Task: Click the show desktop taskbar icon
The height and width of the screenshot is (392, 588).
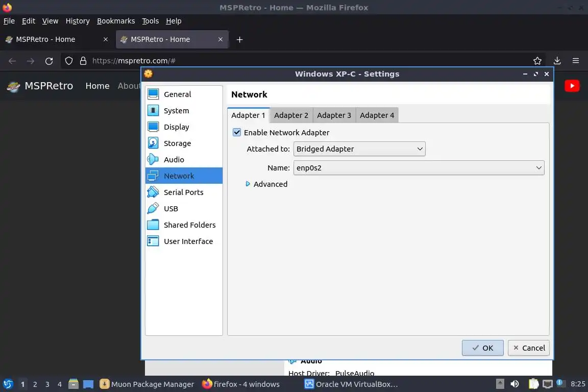Action: 88,384
